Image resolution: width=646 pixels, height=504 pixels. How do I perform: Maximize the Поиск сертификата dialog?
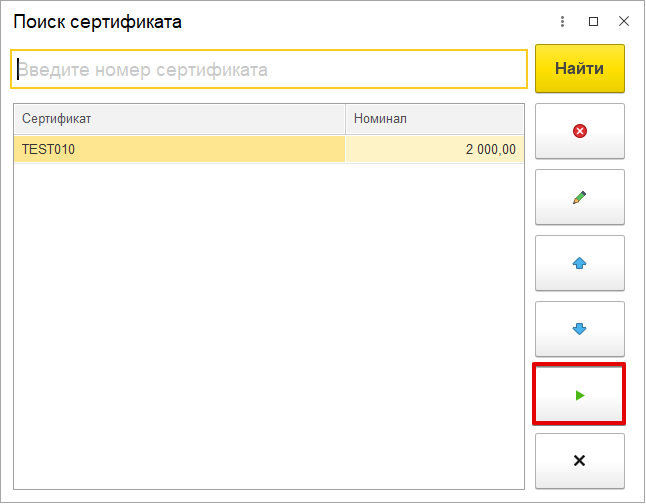coord(593,21)
